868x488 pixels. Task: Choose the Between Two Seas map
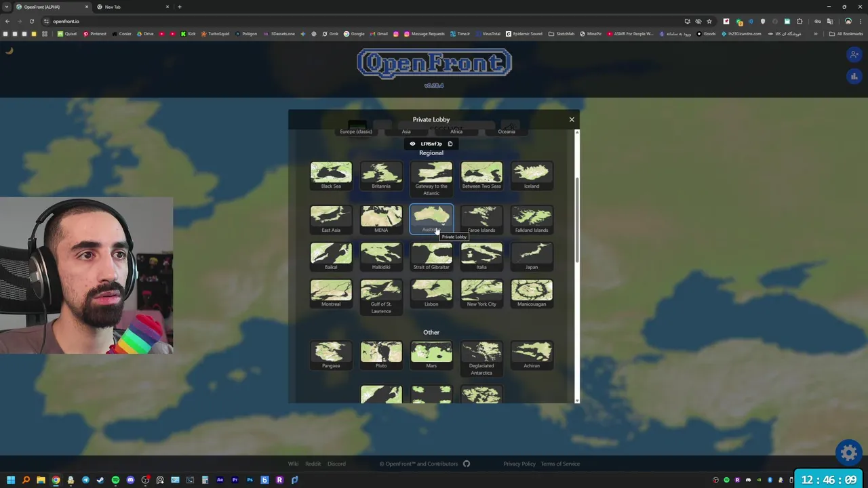pyautogui.click(x=481, y=176)
